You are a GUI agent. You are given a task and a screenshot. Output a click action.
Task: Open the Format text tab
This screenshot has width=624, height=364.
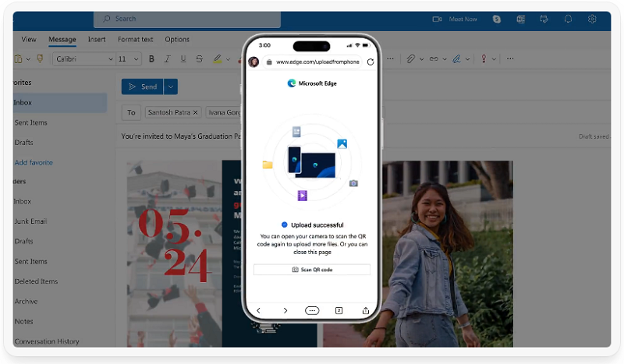click(x=136, y=40)
